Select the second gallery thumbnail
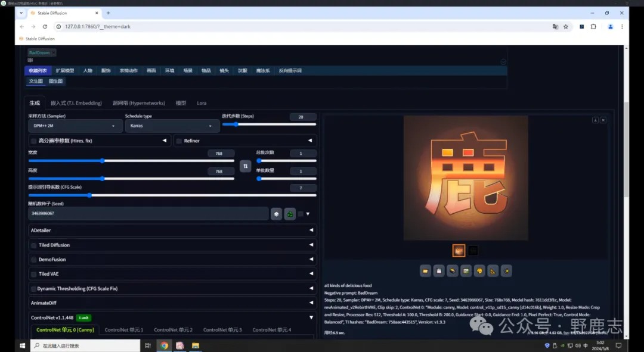 point(473,251)
